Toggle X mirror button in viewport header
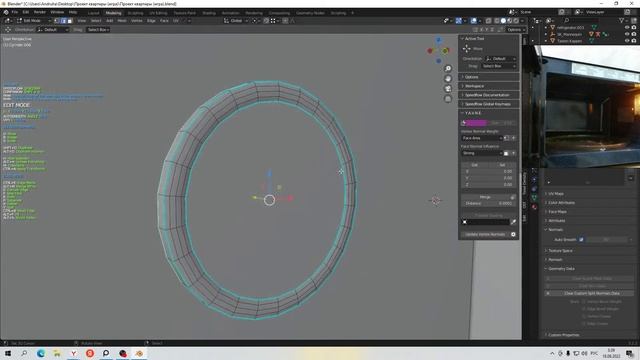The width and height of the screenshot is (640, 360). coord(482,30)
